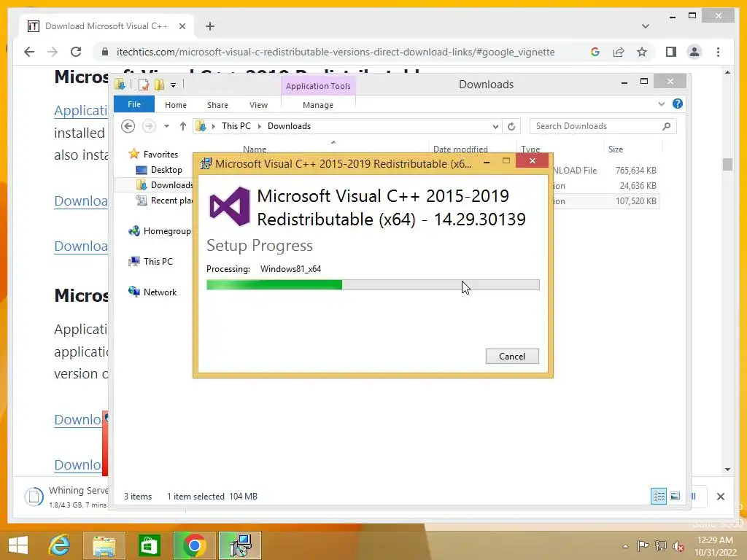Switch to large icons view in status bar
This screenshot has height=560, width=747.
point(675,496)
